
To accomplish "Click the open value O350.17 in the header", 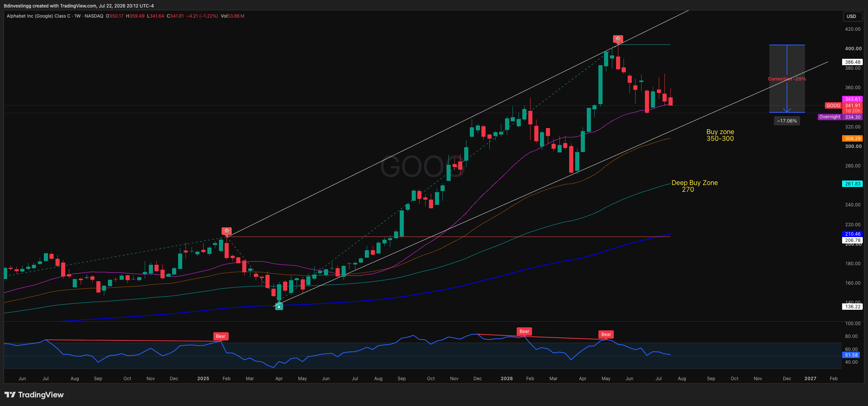I will click(x=115, y=16).
